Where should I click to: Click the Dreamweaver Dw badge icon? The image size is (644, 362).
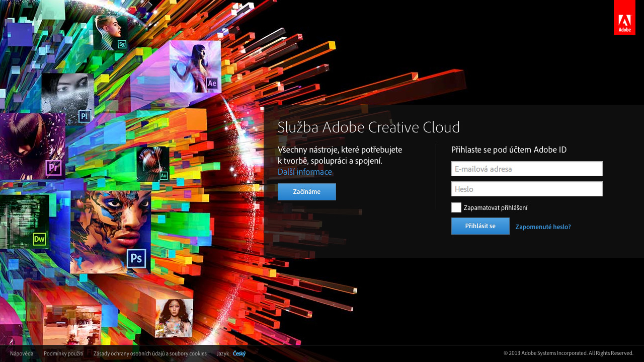coord(39,239)
